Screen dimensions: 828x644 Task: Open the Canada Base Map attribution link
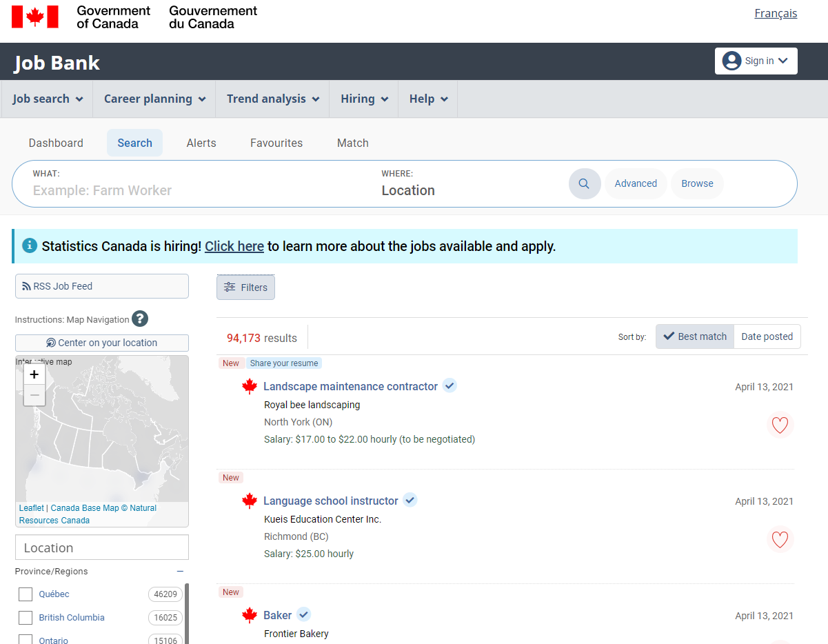(85, 508)
